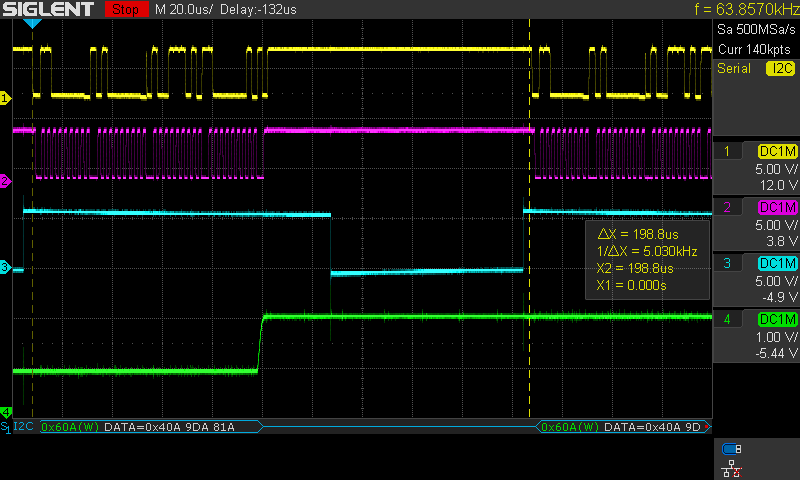Select channel 4 number tab
Screen dimensions: 800x480
(x=728, y=319)
